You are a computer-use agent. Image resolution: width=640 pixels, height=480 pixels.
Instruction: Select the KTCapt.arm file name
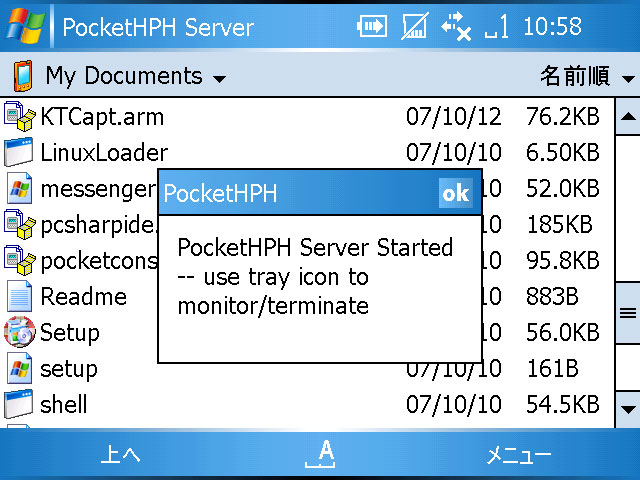click(102, 117)
